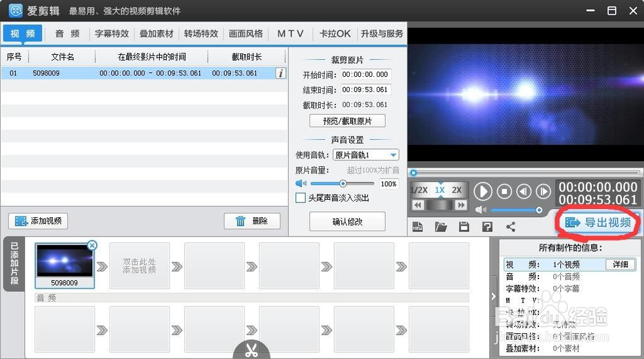Create a new project with NEW icon

pyautogui.click(x=417, y=227)
